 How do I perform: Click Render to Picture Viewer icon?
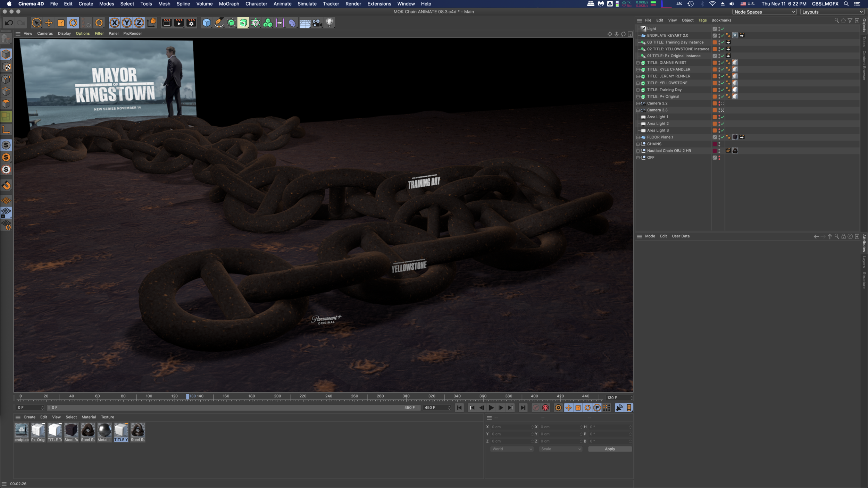[x=179, y=23]
